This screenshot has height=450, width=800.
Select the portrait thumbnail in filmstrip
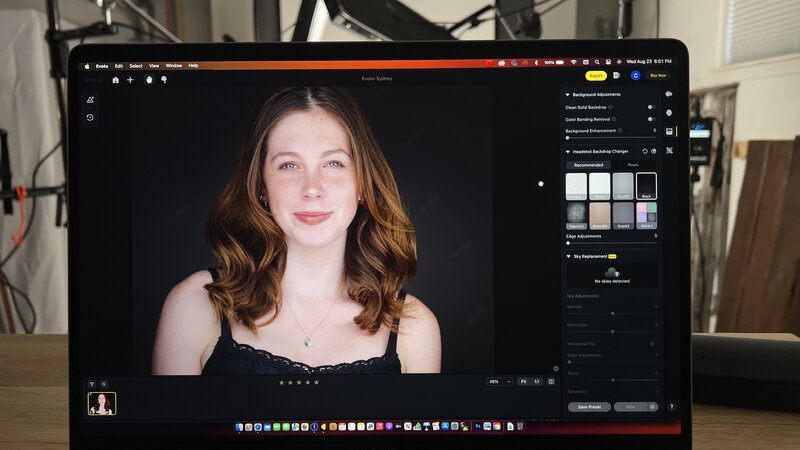coord(102,403)
